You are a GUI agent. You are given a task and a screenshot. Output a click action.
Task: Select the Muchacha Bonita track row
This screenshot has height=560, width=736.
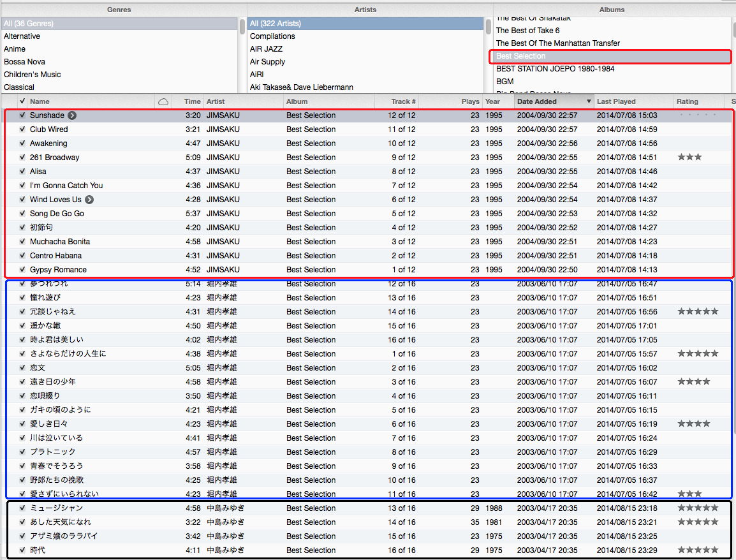tap(60, 242)
